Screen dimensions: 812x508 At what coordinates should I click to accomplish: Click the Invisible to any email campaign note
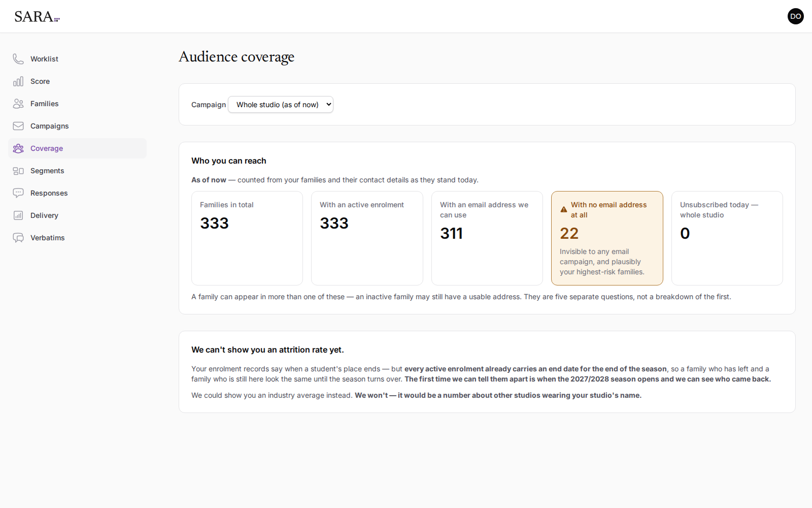(x=602, y=262)
